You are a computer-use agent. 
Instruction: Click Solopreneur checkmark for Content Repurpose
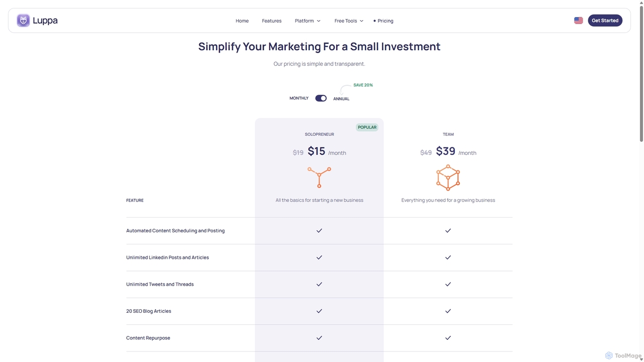319,338
